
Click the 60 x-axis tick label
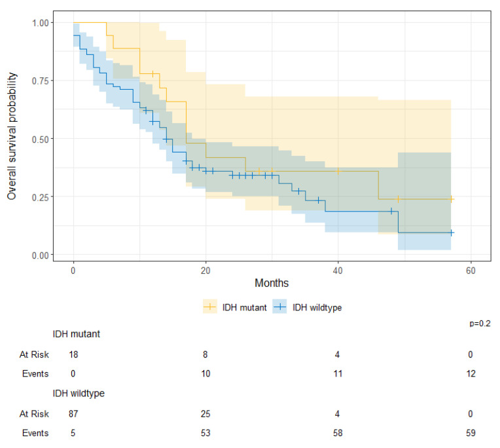[x=471, y=271]
